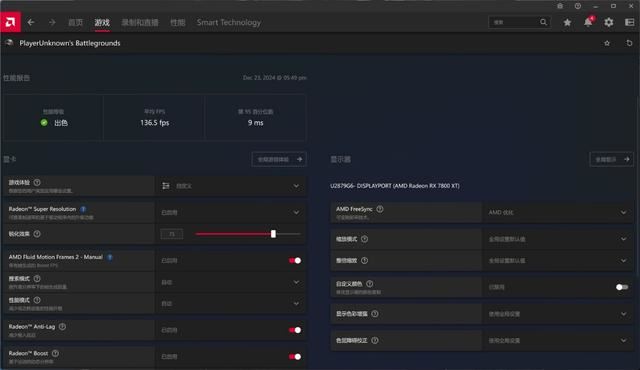Reset game profile with refresh icon
The image size is (640, 370).
[x=629, y=43]
